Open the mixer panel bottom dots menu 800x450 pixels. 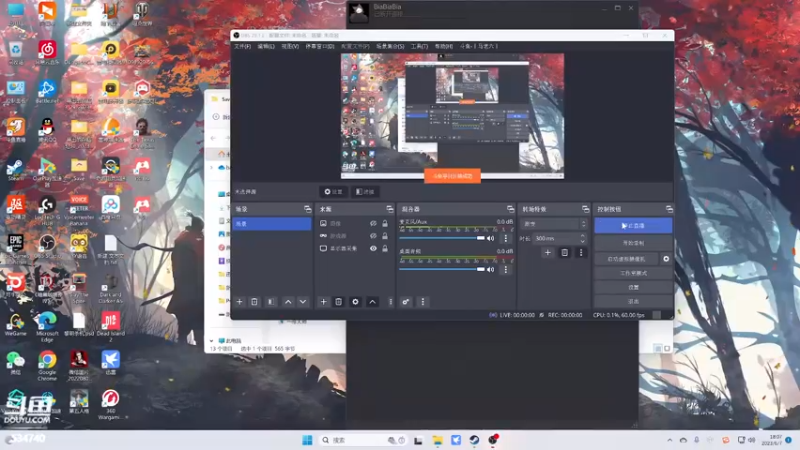[422, 302]
